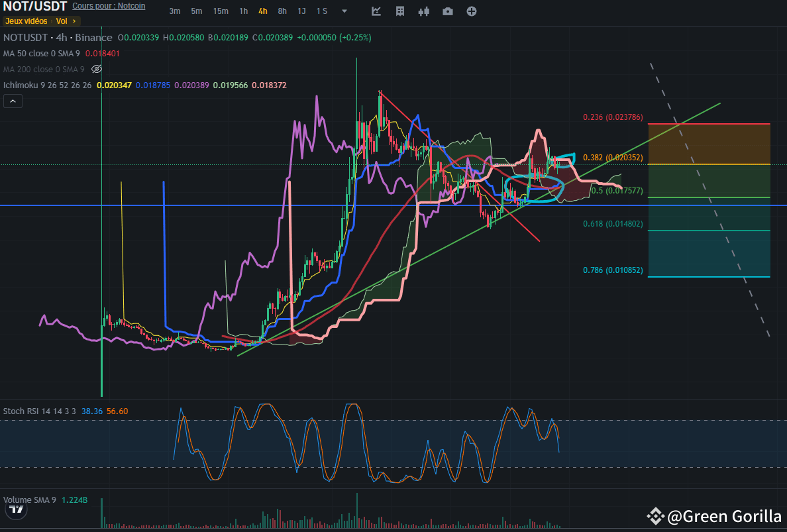Screen dimensions: 787x532
Task: Click Ichimoku pink value 0.018372
Action: click(x=270, y=85)
